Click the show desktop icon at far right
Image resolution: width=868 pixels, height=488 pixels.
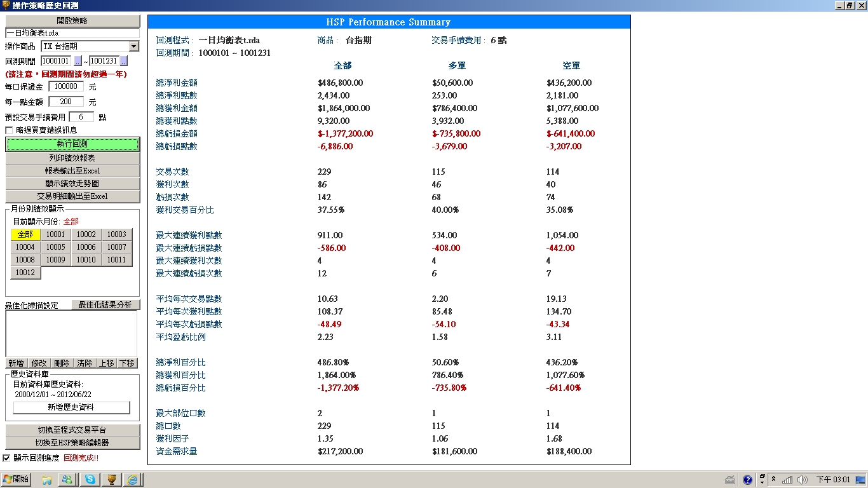(x=860, y=480)
